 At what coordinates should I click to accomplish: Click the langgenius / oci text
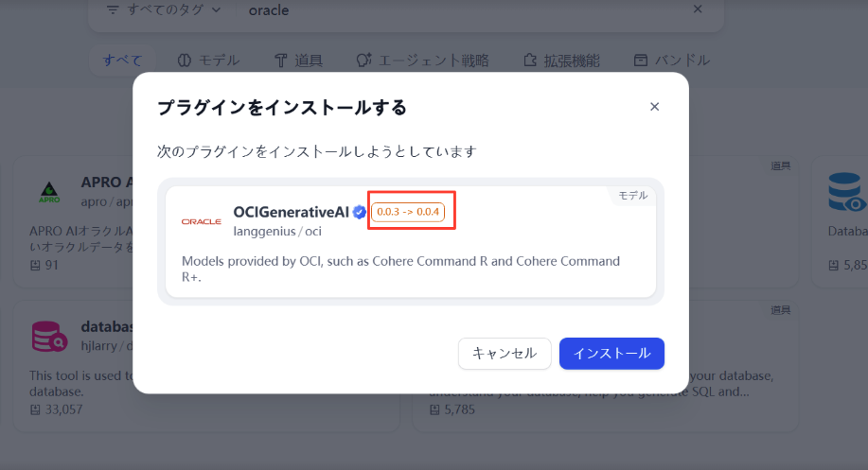(277, 231)
